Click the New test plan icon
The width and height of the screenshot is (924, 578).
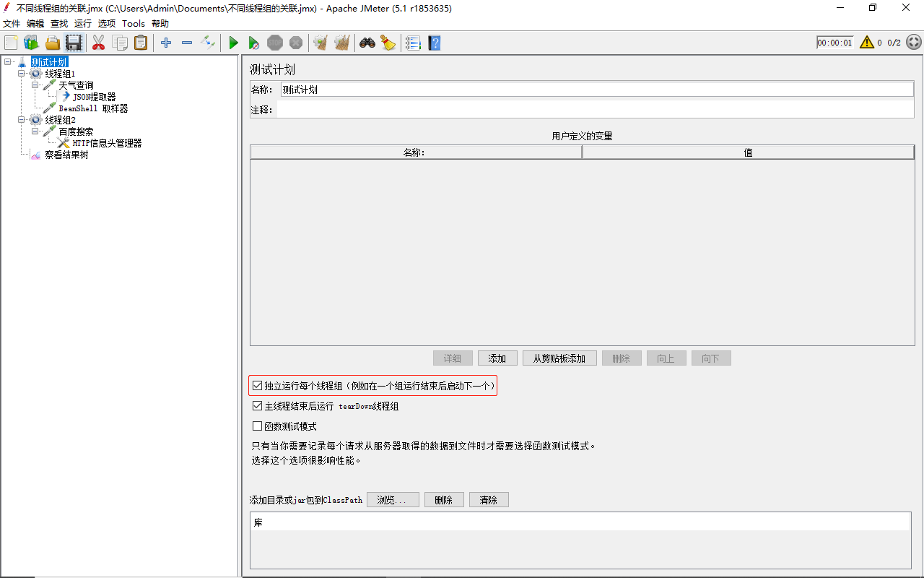click(x=11, y=43)
